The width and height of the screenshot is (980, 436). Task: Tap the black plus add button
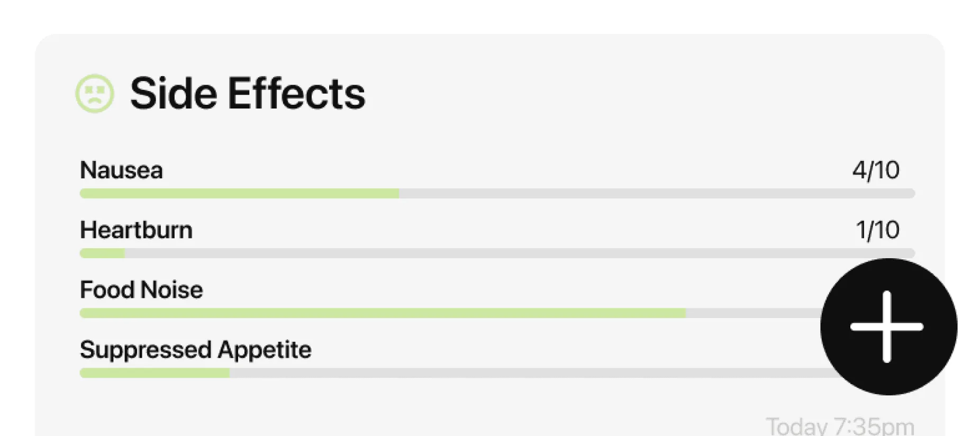[x=888, y=326]
